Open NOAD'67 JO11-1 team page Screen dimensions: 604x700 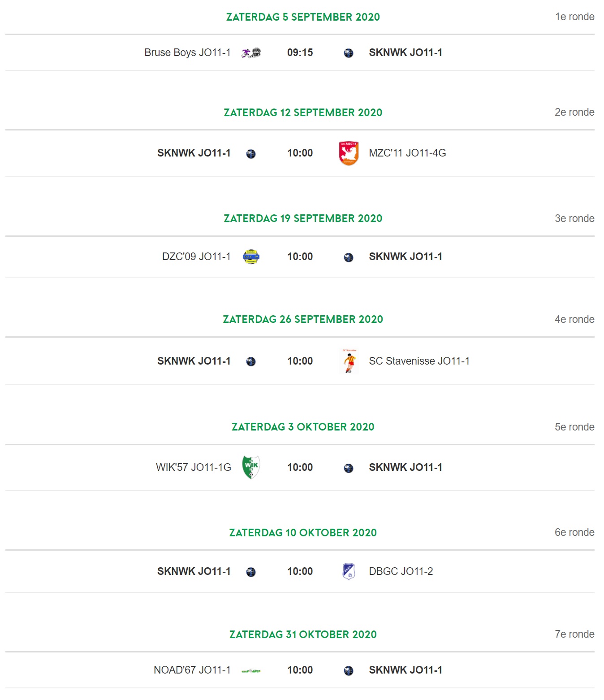tap(192, 670)
